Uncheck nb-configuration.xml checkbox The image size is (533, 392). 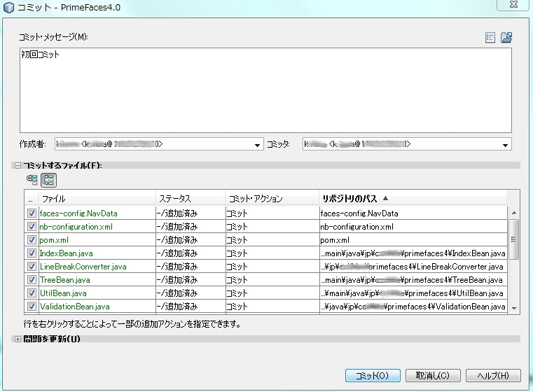click(x=32, y=227)
